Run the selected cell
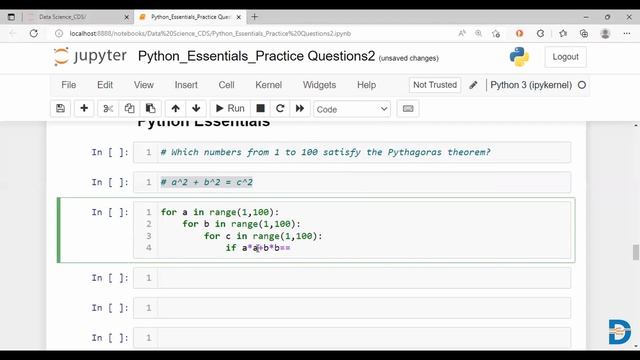The image size is (640, 360). tap(230, 109)
